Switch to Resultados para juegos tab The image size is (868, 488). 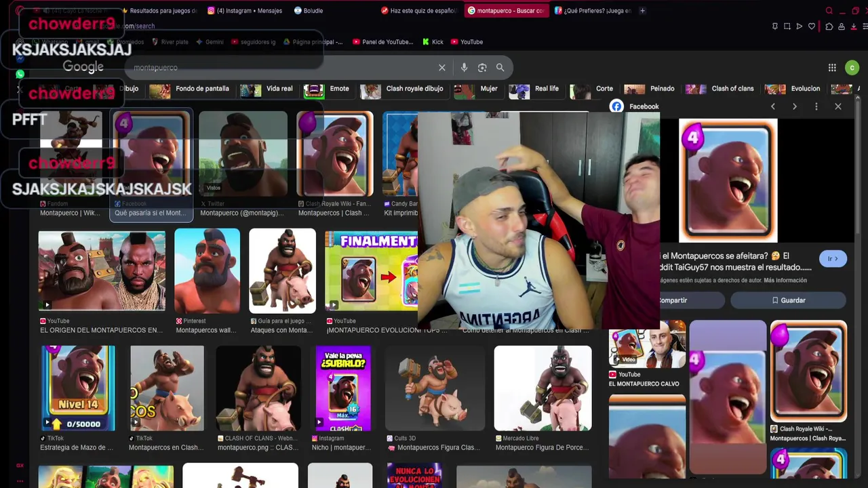tap(159, 11)
